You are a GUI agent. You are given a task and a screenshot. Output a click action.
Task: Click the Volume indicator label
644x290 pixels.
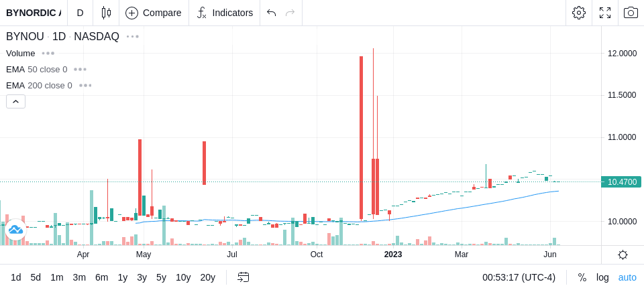point(21,54)
